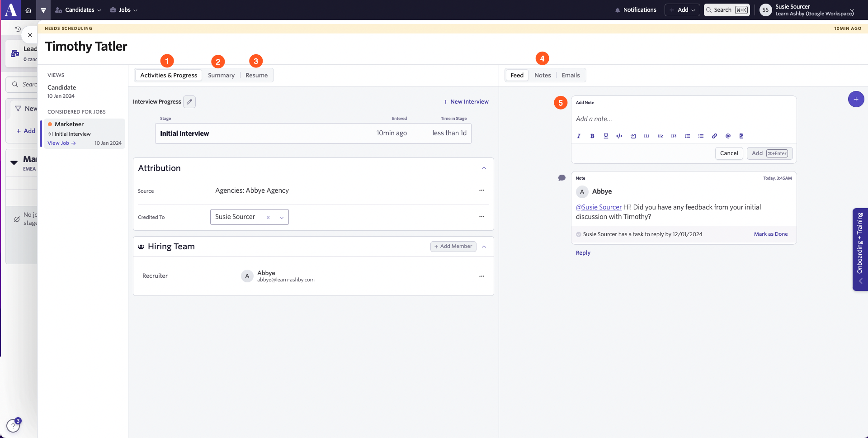Insert a numbered list in the note
868x438 pixels.
click(x=687, y=136)
